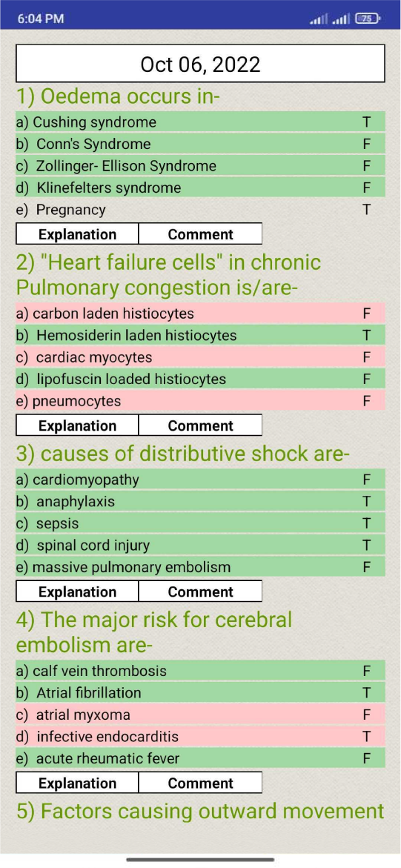Open Explanation for question 1 on oedema
Viewport: 401px width, 868px height.
point(77,234)
